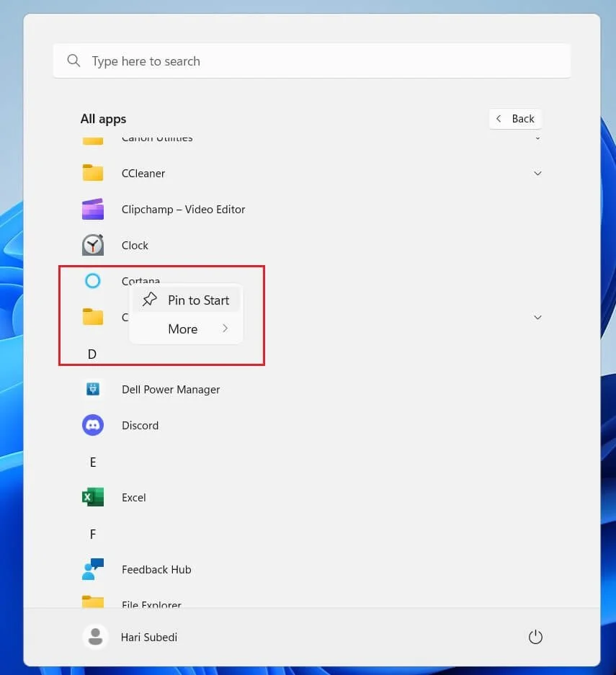Expand the CCleaner folder chevron
The width and height of the screenshot is (616, 675).
(537, 174)
